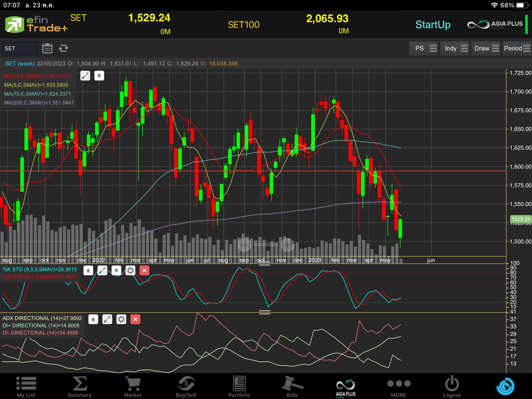Image resolution: width=532 pixels, height=399 pixels.
Task: Tap the %D STO legend label
Action: pyautogui.click(x=40, y=277)
